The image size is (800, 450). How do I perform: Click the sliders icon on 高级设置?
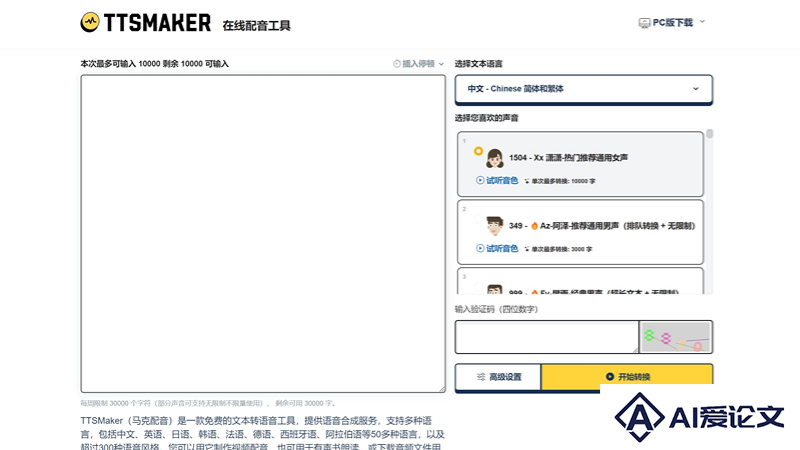[x=481, y=377]
